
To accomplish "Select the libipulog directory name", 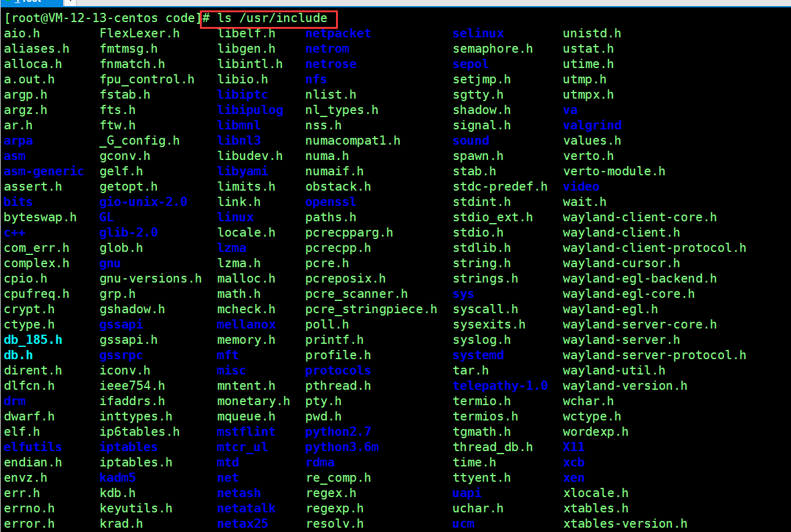I will pyautogui.click(x=250, y=110).
